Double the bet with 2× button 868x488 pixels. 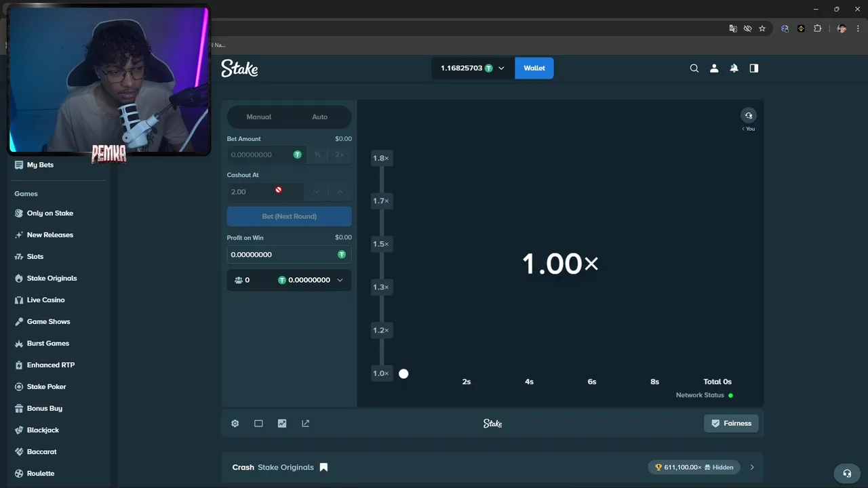340,155
